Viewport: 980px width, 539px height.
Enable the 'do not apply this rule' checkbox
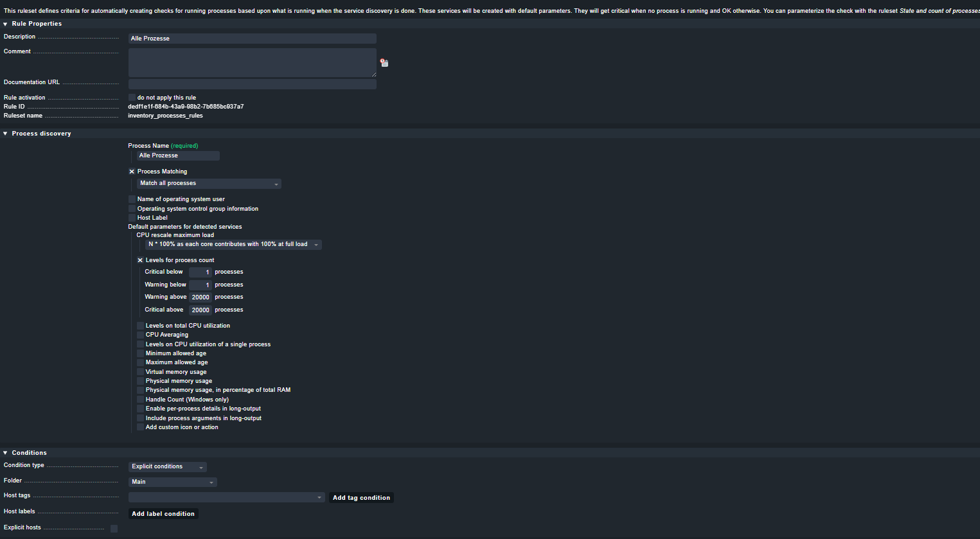(x=132, y=98)
